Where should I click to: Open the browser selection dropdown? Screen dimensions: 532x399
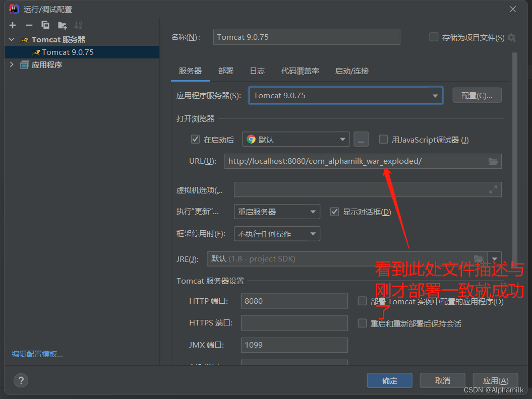[x=296, y=140]
